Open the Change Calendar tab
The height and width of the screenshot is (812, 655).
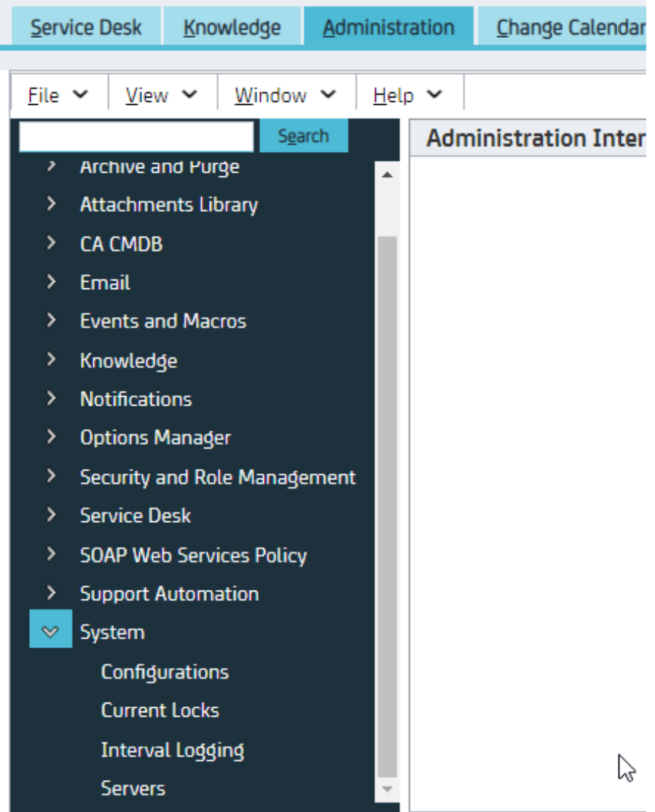568,28
